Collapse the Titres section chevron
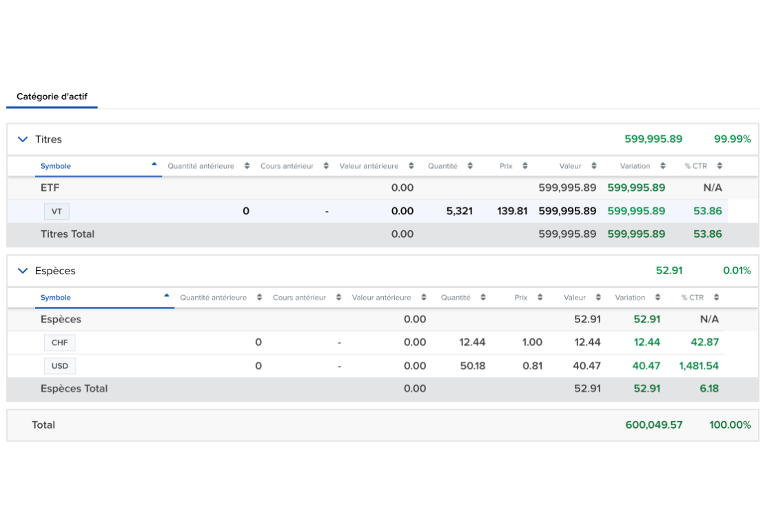 pos(23,139)
